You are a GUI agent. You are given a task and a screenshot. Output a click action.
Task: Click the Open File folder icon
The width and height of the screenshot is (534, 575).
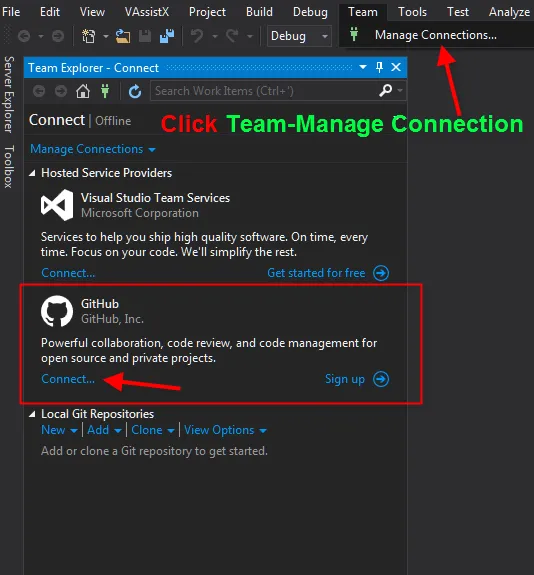click(x=123, y=36)
